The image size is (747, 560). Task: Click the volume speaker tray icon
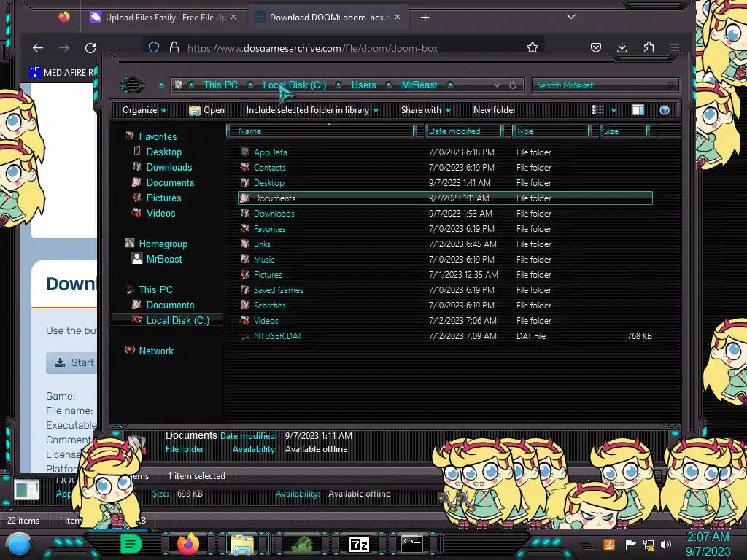point(666,544)
